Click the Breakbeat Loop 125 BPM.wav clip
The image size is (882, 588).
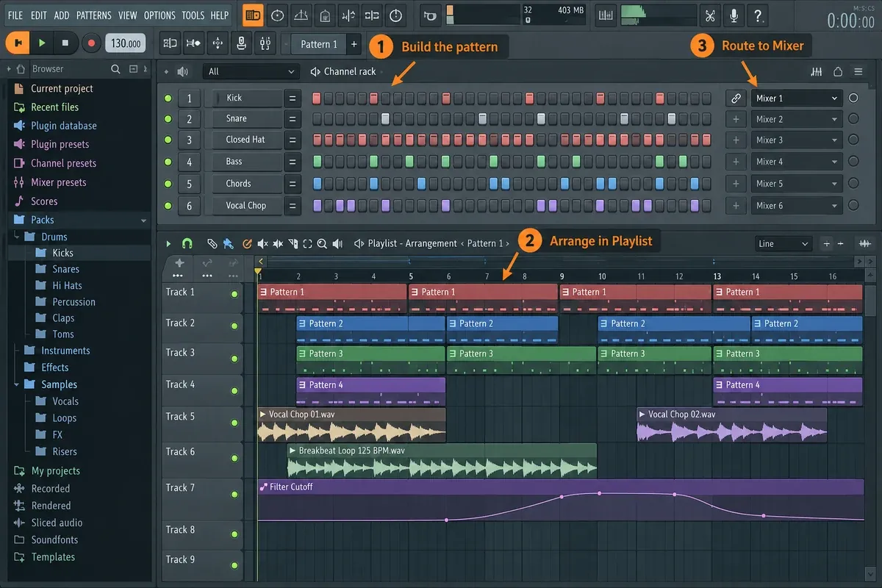(x=442, y=460)
